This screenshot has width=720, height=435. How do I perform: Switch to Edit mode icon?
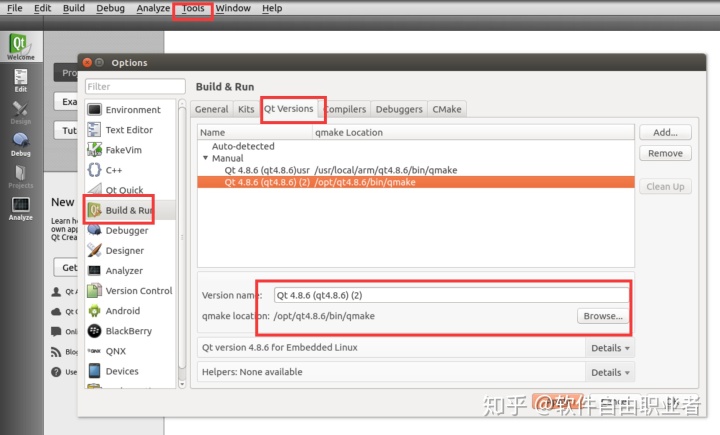(x=21, y=80)
